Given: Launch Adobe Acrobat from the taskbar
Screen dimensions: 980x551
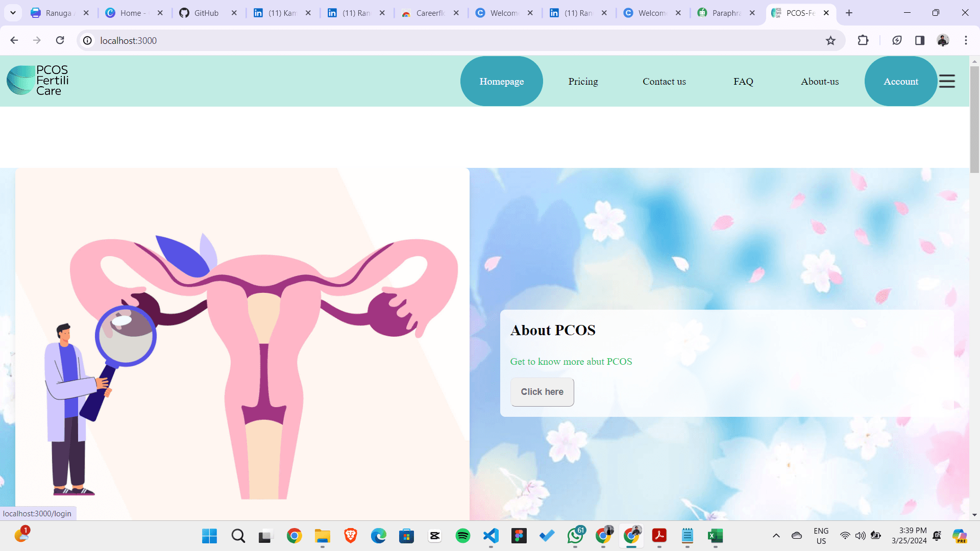Looking at the screenshot, I should point(659,536).
